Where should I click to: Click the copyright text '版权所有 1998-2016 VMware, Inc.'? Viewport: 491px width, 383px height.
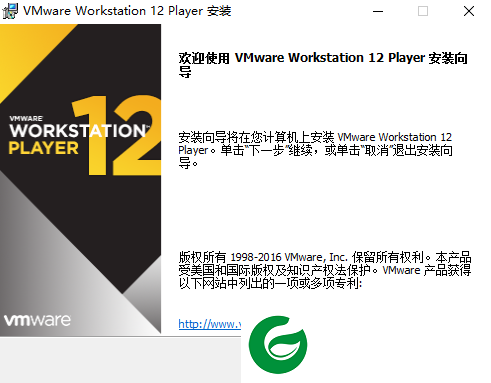pyautogui.click(x=263, y=257)
